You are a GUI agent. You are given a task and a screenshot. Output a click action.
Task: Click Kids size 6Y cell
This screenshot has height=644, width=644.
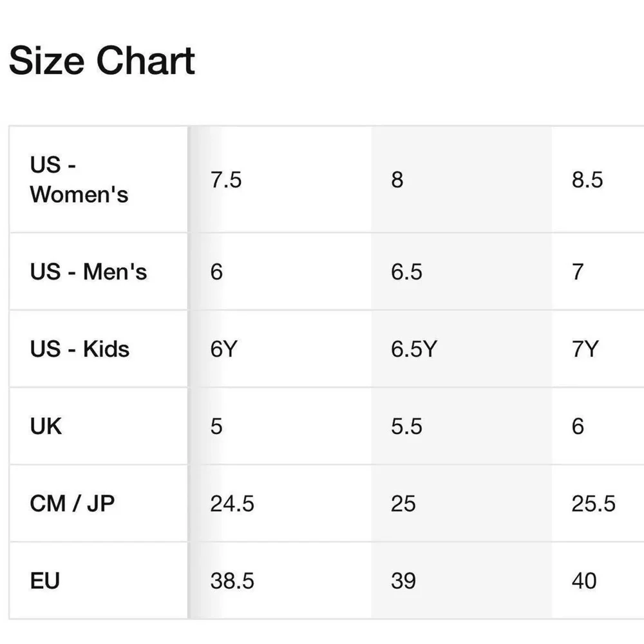(223, 349)
